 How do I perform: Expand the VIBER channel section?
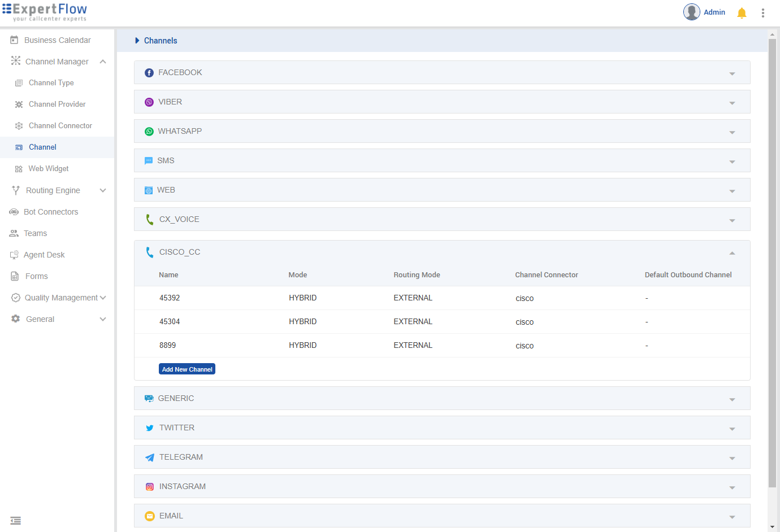[732, 102]
